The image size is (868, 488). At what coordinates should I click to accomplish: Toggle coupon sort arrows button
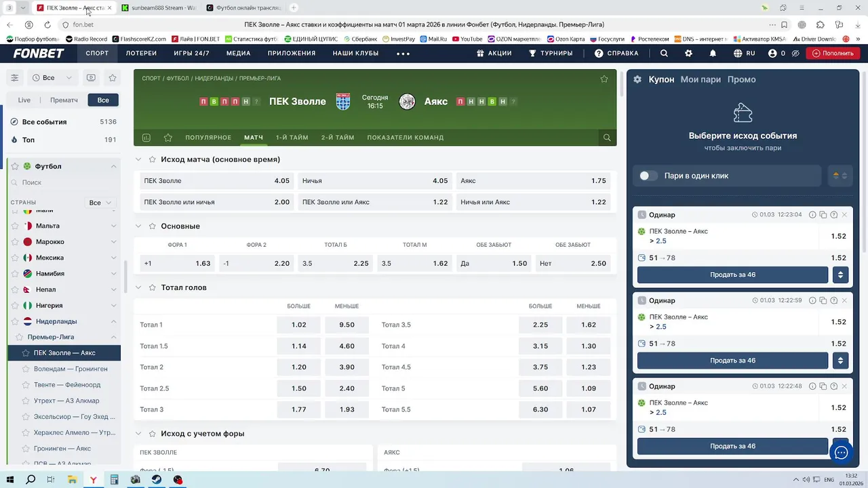pos(840,176)
